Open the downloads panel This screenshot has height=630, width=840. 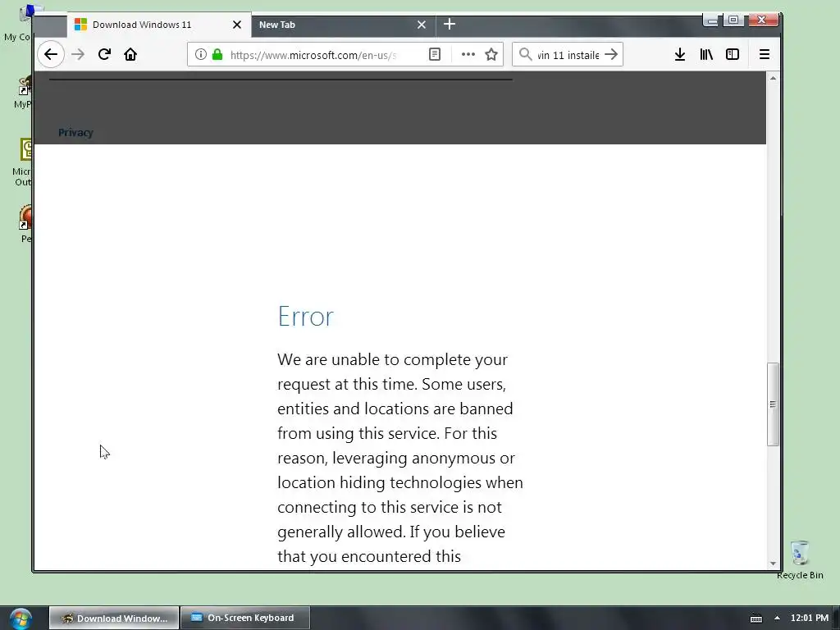tap(680, 54)
